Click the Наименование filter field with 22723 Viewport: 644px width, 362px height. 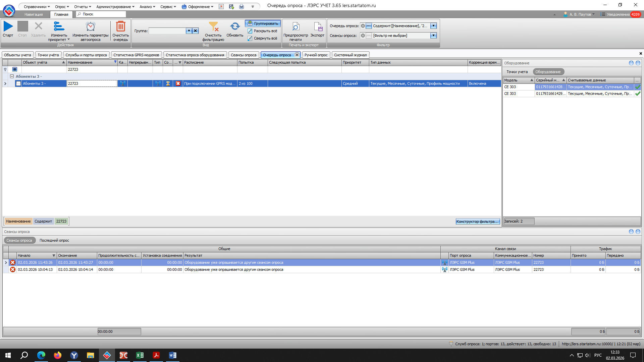coord(92,69)
